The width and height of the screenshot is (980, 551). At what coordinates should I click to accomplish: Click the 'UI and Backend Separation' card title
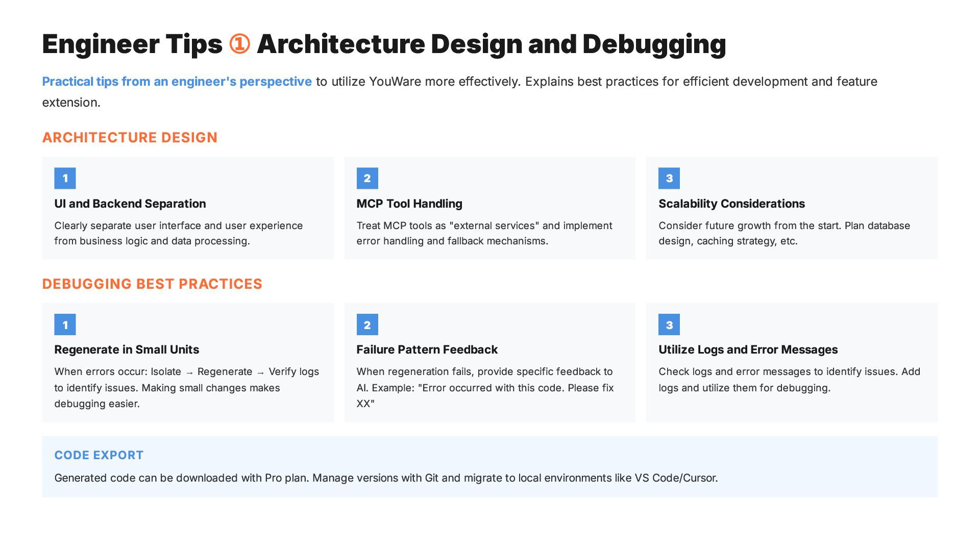click(130, 204)
